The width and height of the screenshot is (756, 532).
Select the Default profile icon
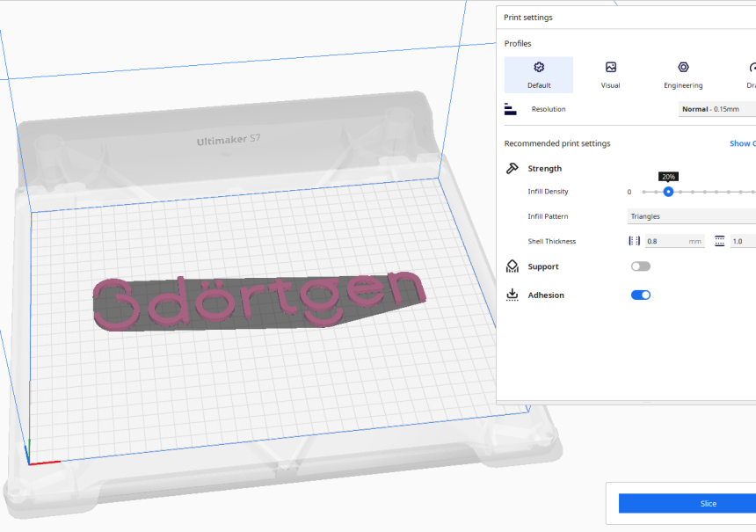(x=539, y=68)
